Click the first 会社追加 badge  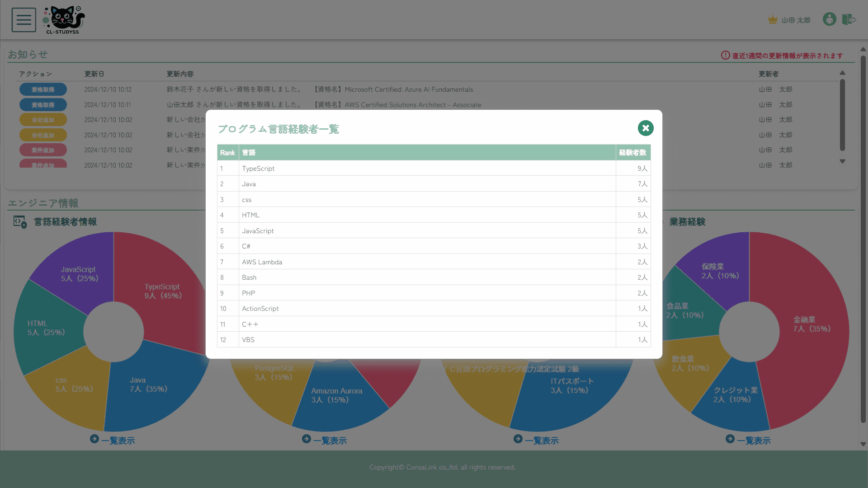tap(43, 120)
